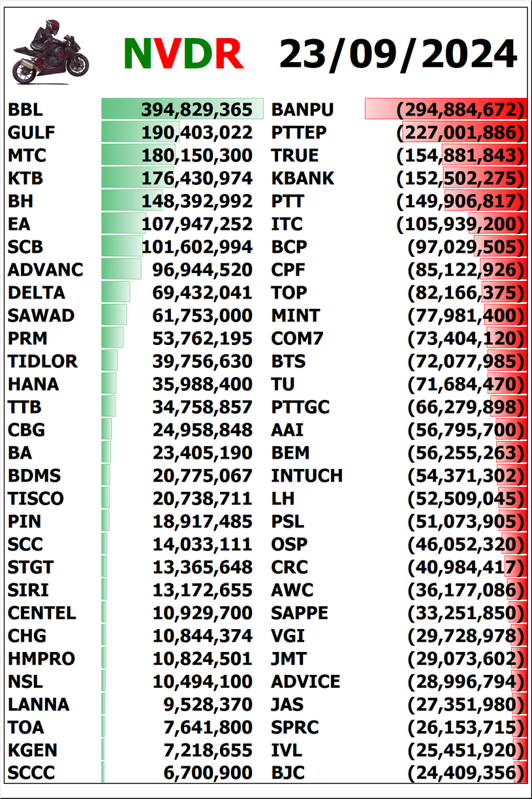Viewport: 532px width, 799px height.
Task: Click the BANPU ticker symbol
Action: (302, 110)
